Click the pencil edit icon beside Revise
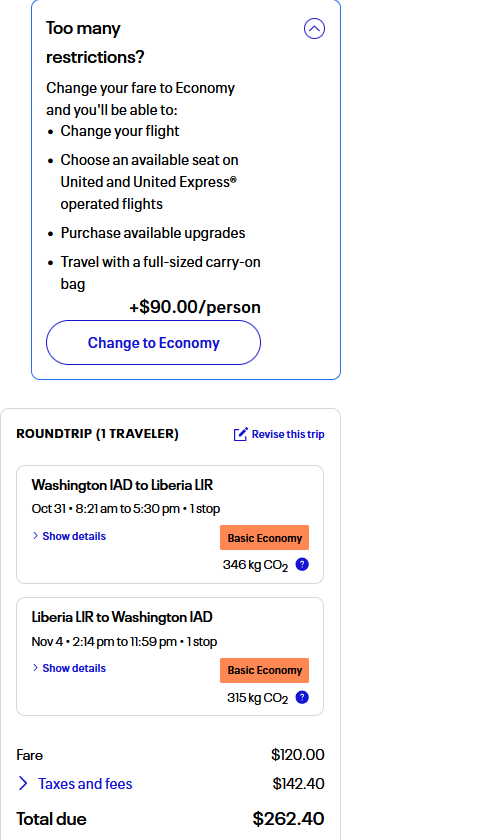Image resolution: width=500 pixels, height=840 pixels. (241, 434)
